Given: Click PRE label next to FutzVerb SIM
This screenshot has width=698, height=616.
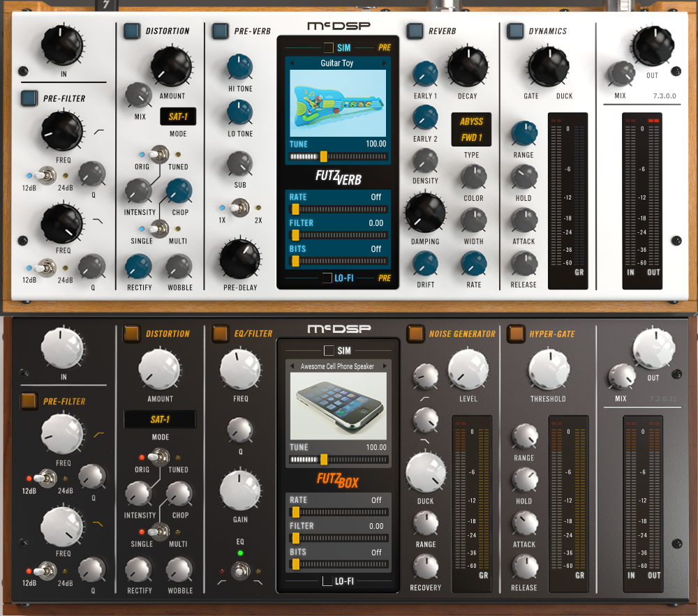Looking at the screenshot, I should [385, 47].
